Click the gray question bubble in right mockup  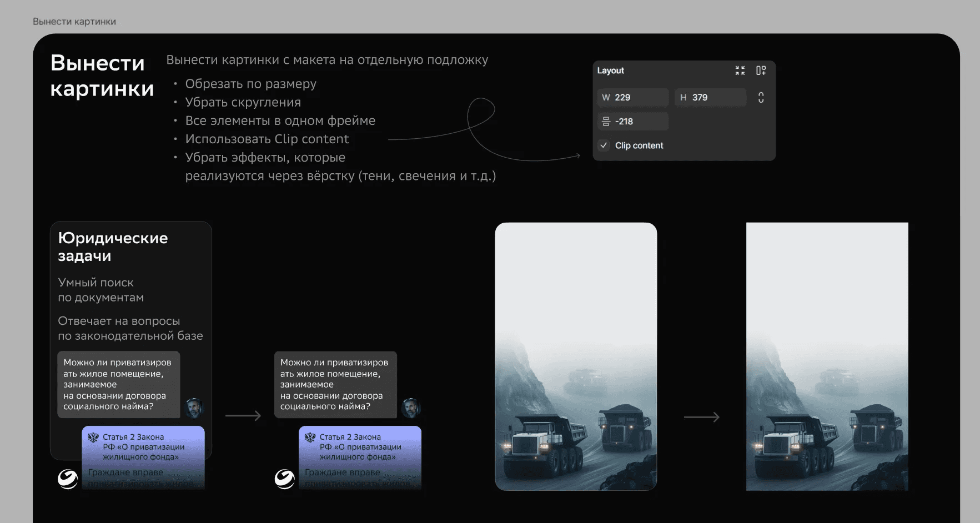pos(335,384)
